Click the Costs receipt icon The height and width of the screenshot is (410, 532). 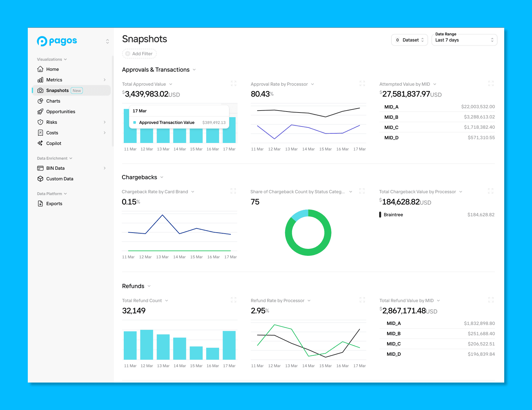click(x=40, y=133)
